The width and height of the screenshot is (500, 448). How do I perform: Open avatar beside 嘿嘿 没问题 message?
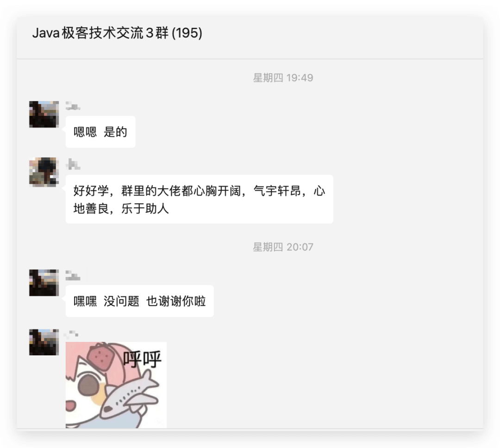click(44, 283)
